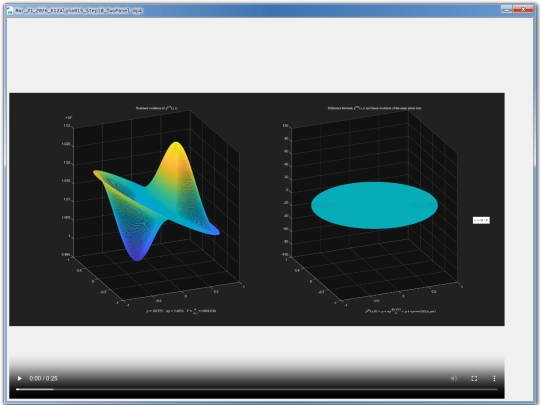Mute the video audio
Image resolution: width=540 pixels, height=405 pixels.
point(454,378)
